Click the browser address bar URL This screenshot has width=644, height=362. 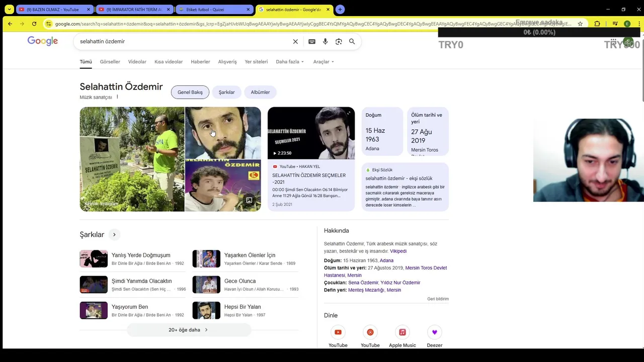point(312,24)
